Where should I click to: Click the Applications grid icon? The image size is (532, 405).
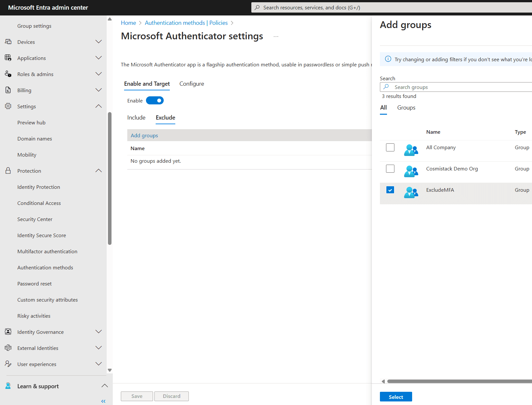[8, 58]
